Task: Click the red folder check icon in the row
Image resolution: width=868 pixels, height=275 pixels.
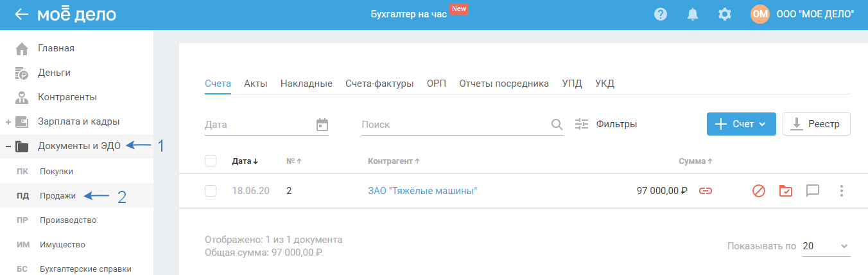Action: [785, 191]
